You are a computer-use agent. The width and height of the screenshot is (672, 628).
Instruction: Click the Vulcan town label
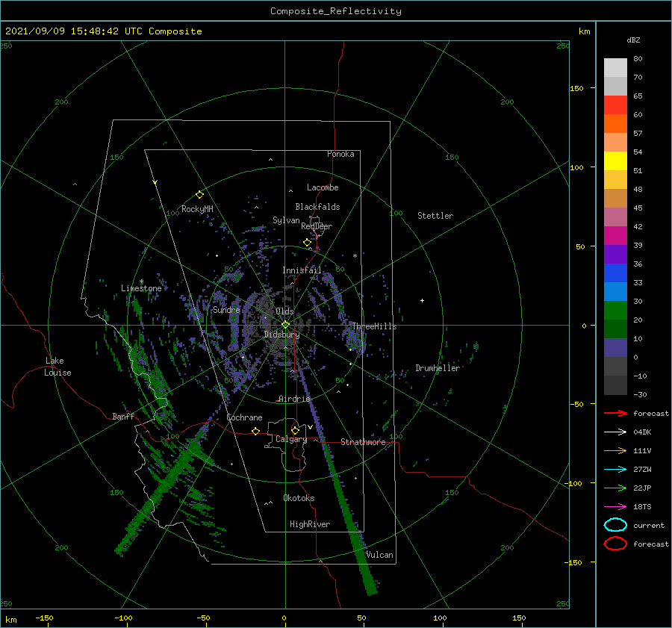(x=380, y=555)
